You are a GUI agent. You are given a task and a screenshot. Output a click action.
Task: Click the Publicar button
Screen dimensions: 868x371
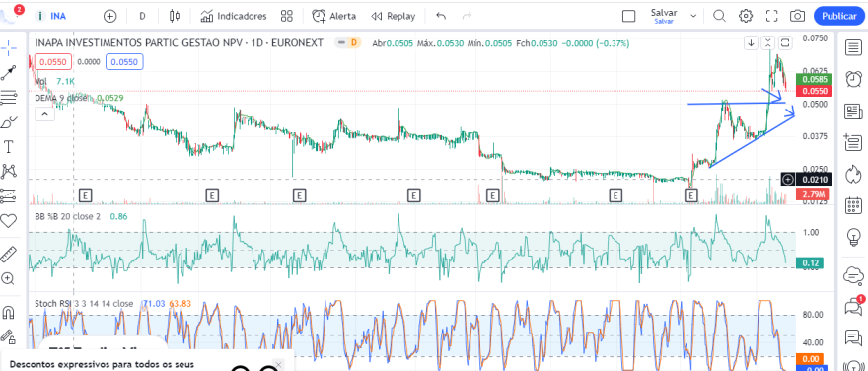839,16
